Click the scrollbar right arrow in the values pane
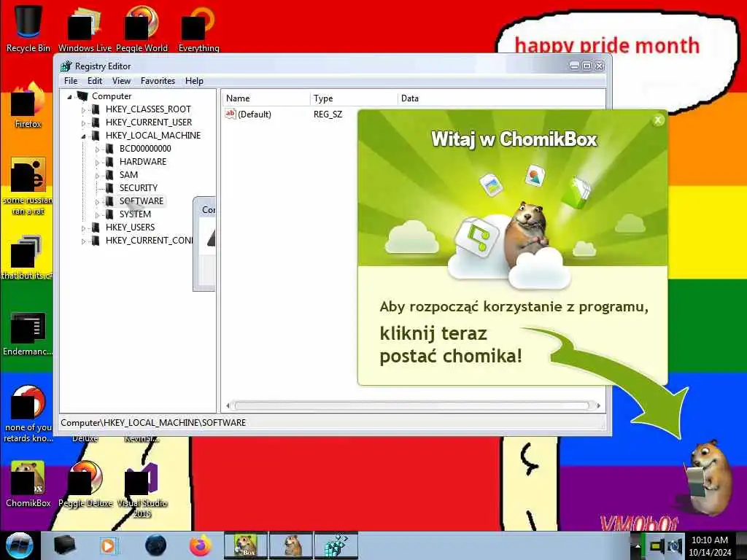The height and width of the screenshot is (560, 747). point(598,405)
